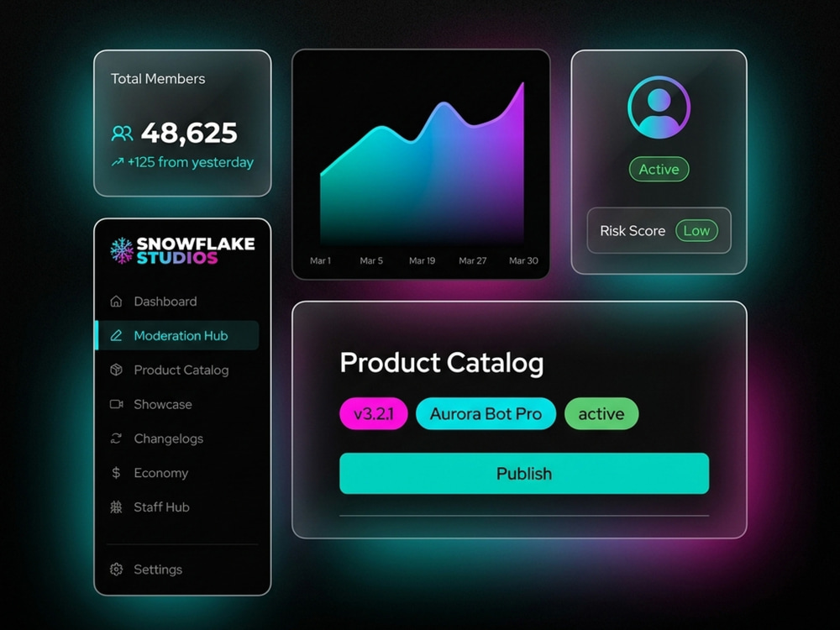This screenshot has height=630, width=840.
Task: Click the Mar 5 axis label
Action: coord(371,261)
